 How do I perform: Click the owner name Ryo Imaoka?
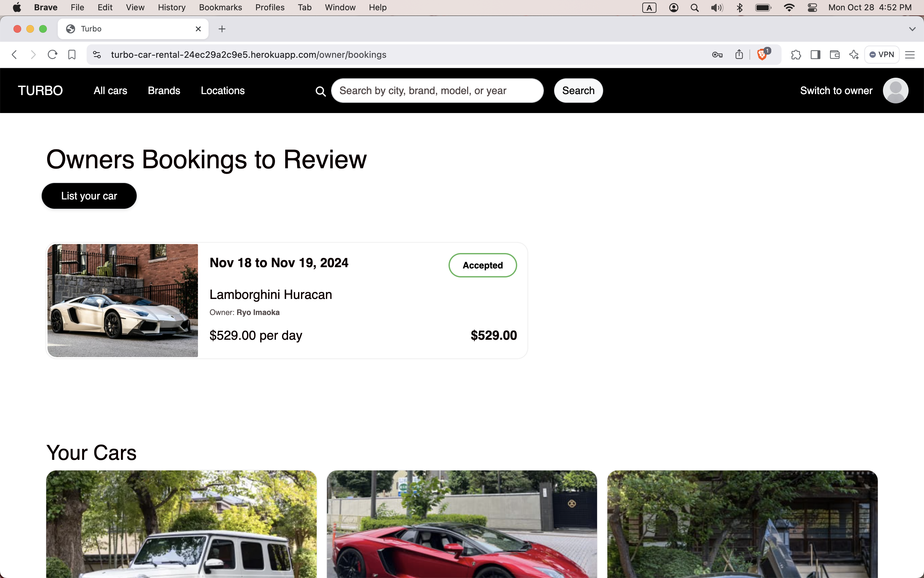point(258,312)
